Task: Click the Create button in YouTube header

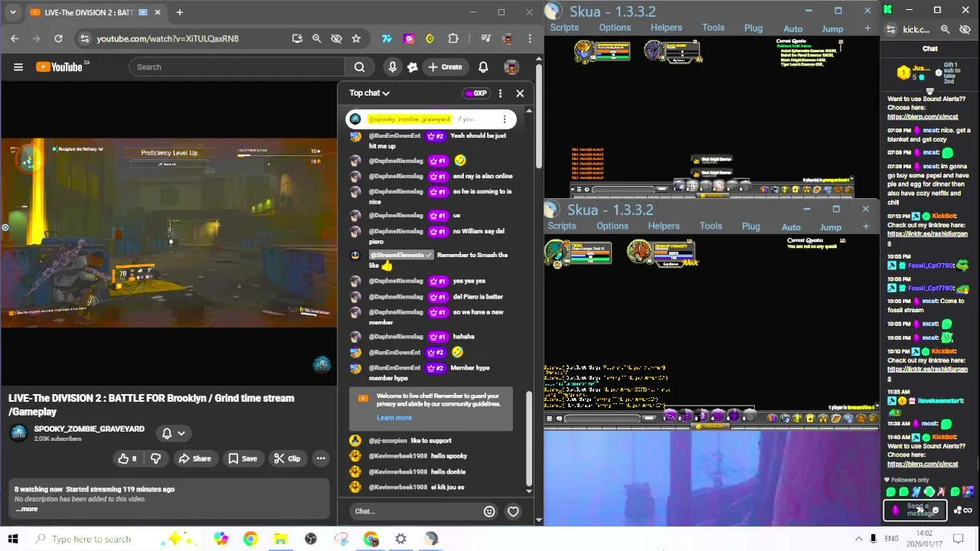Action: 445,67
